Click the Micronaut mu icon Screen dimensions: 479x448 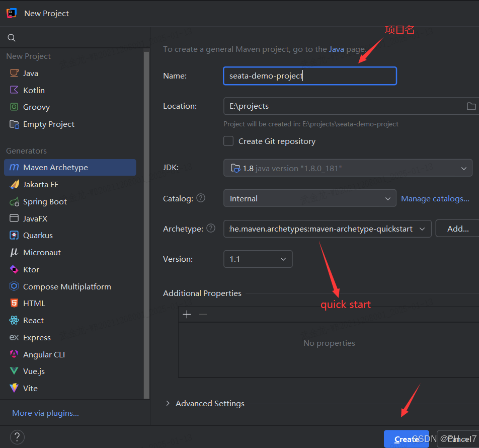coord(14,252)
